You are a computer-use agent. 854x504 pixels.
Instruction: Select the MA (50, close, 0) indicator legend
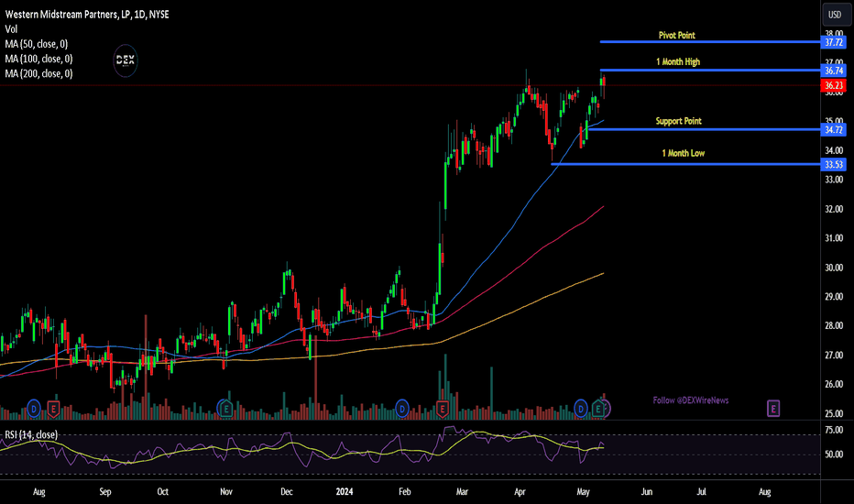[37, 44]
